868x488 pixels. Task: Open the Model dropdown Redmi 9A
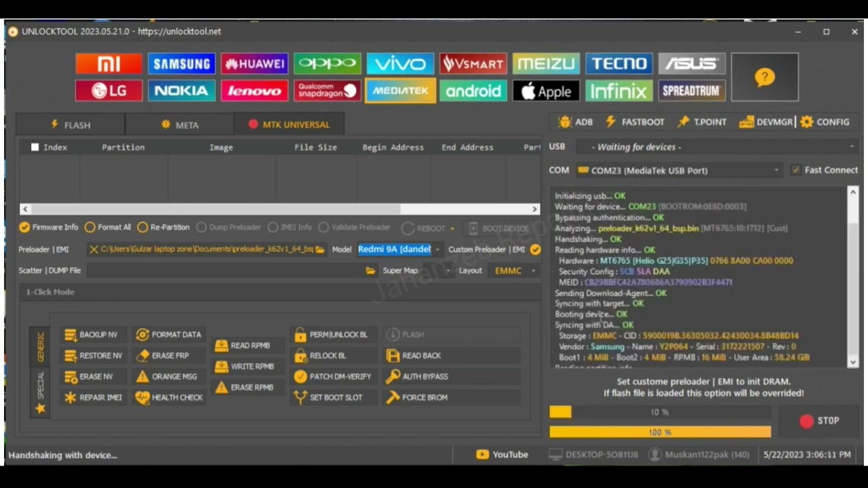pyautogui.click(x=399, y=249)
